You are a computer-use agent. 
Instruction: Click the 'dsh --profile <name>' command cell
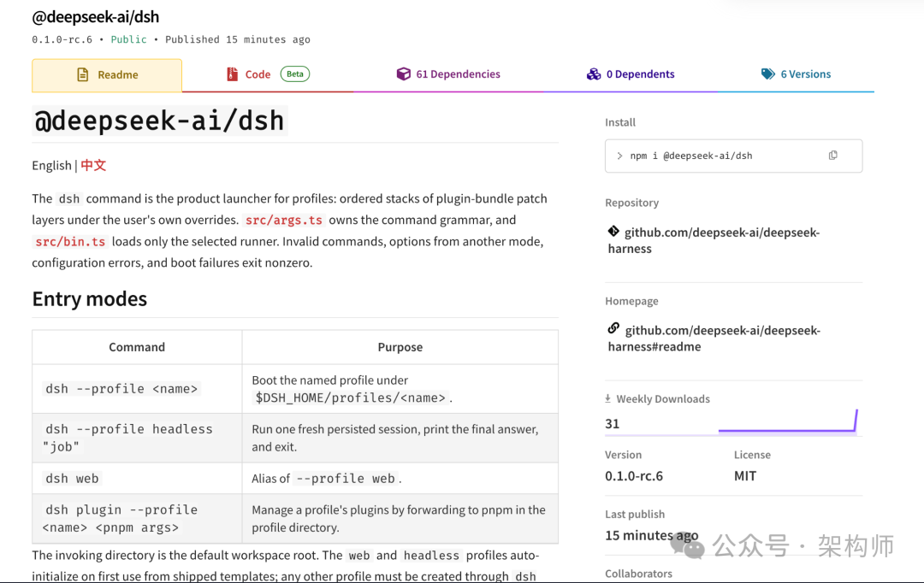click(137, 389)
